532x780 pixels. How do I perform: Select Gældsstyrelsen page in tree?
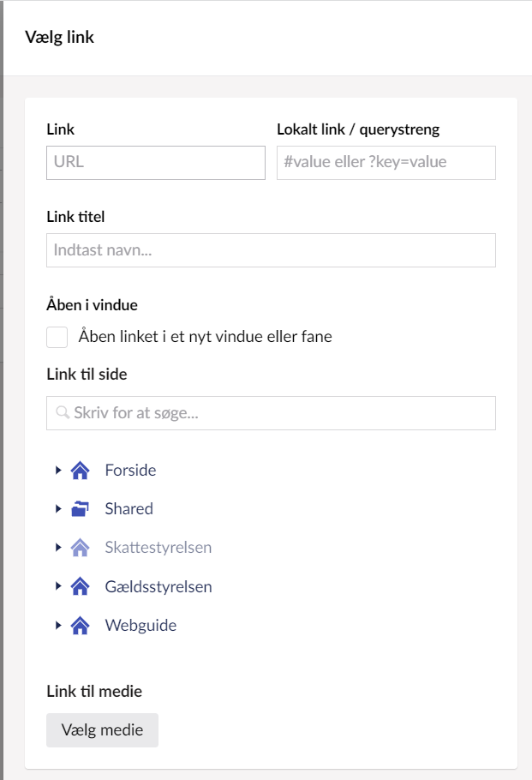(x=158, y=587)
